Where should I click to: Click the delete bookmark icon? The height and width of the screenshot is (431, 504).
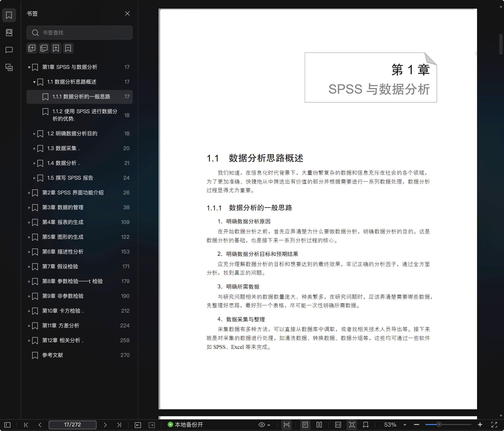[x=68, y=48]
